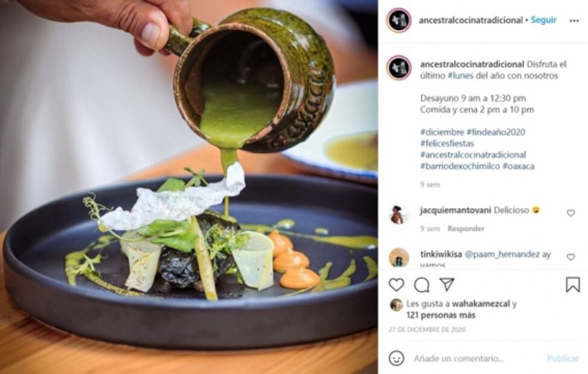View the 121 personas más likes list
This screenshot has width=588, height=374.
pyautogui.click(x=441, y=315)
